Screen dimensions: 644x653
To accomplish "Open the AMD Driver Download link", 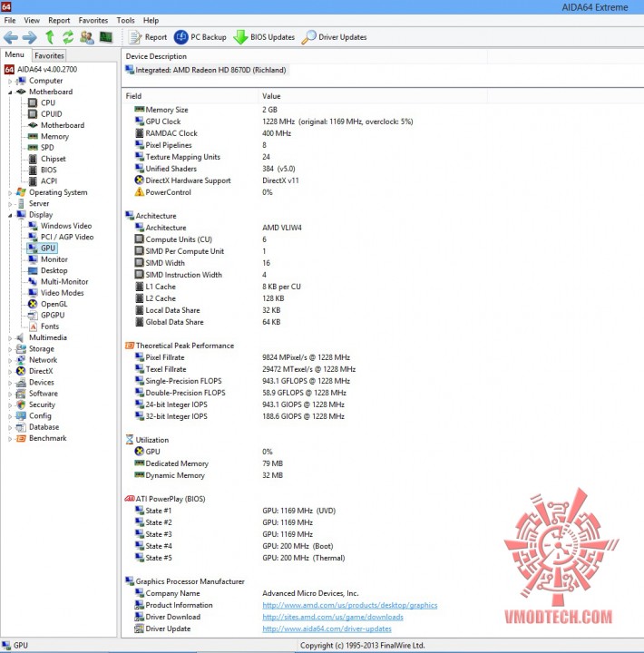I will 333,617.
